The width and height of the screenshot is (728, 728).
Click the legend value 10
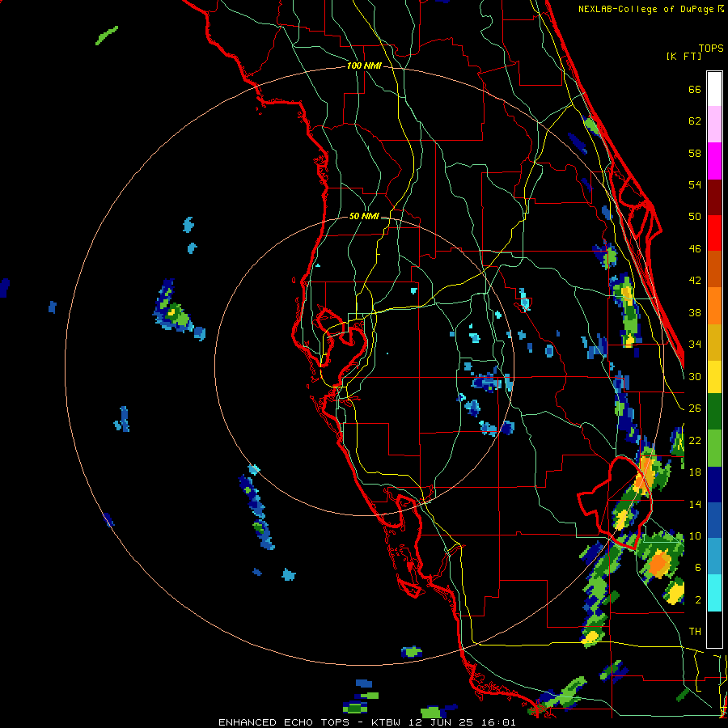(695, 536)
